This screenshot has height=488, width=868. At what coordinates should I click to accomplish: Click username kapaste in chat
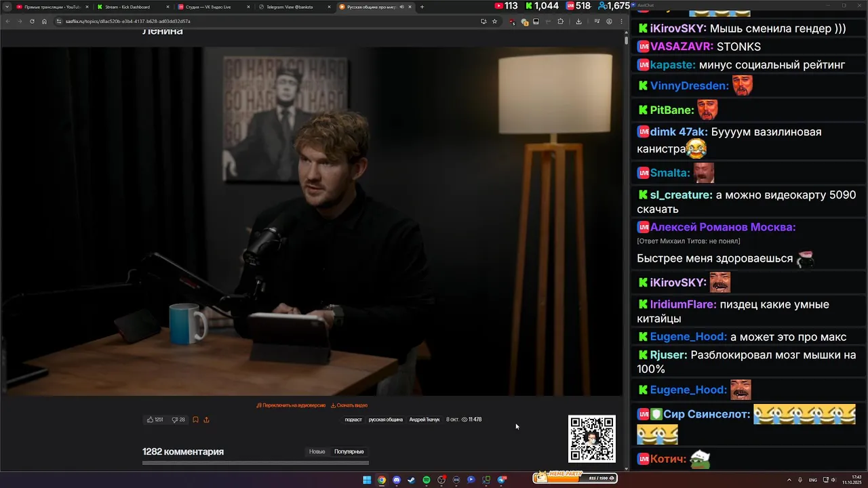point(673,65)
